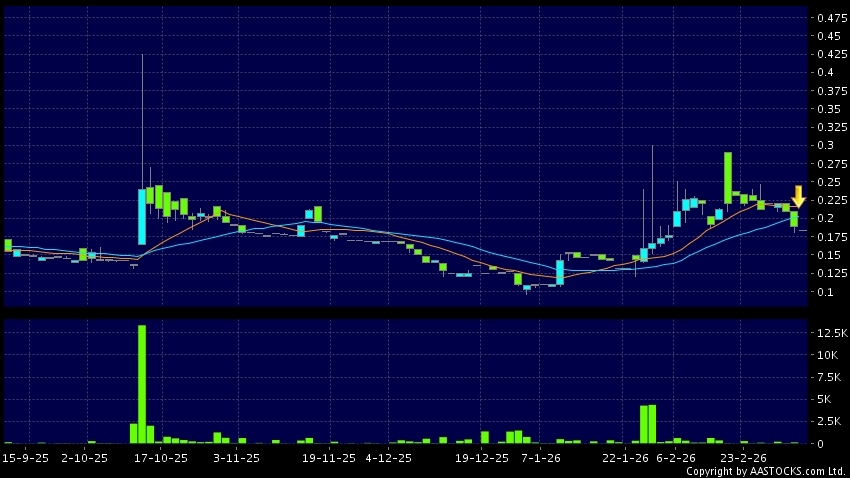This screenshot has height=478, width=850.
Task: Select the large cyan candle in mid-October
Action: coord(142,217)
